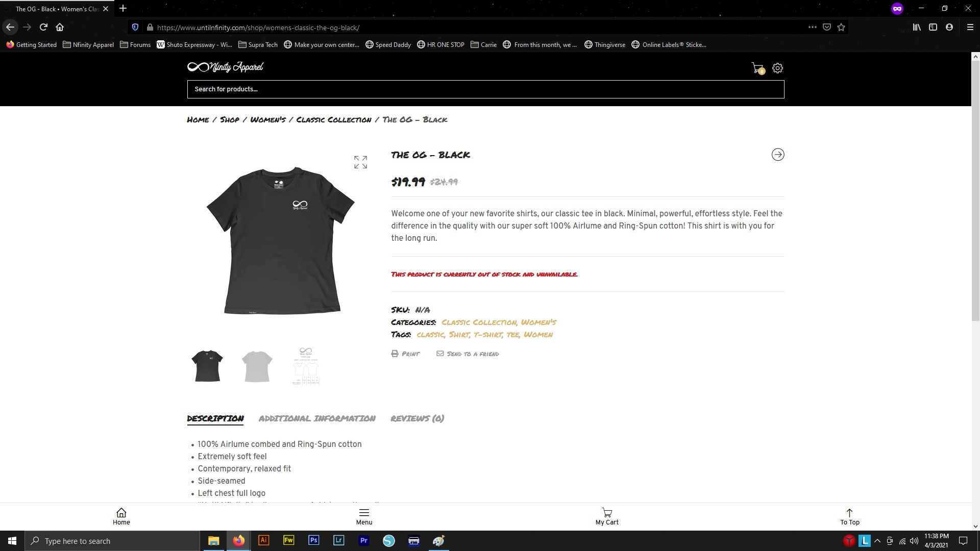Open HR ONE STOP bookmark
The width and height of the screenshot is (980, 551).
tap(440, 44)
